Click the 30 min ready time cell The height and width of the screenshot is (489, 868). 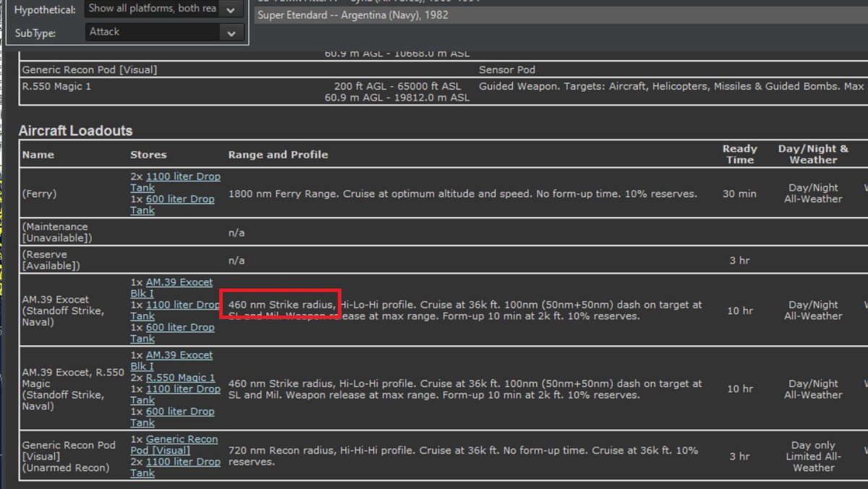pos(739,194)
